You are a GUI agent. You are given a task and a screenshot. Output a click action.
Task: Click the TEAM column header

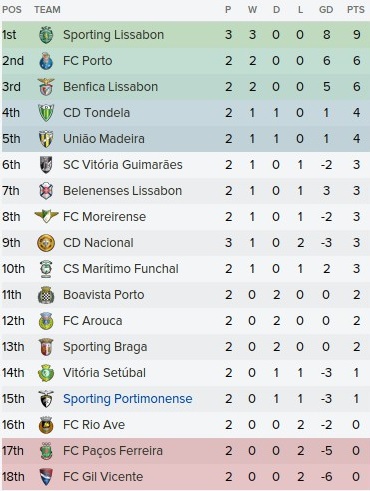tap(47, 10)
